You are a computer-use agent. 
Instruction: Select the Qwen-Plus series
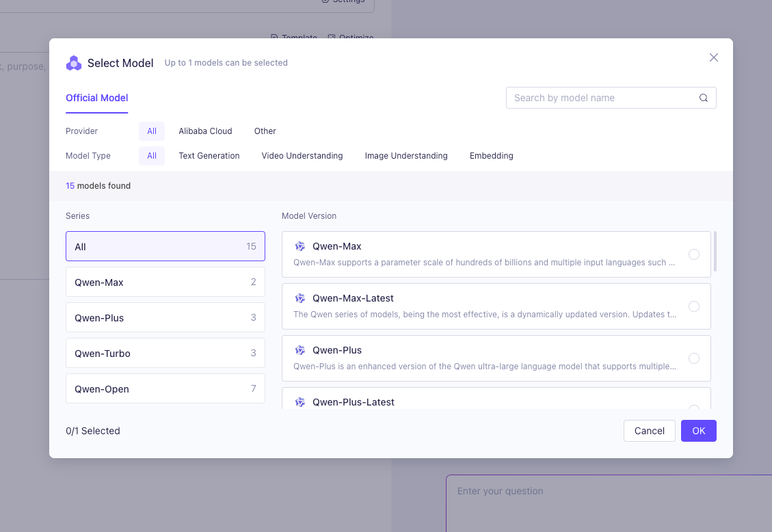[165, 317]
